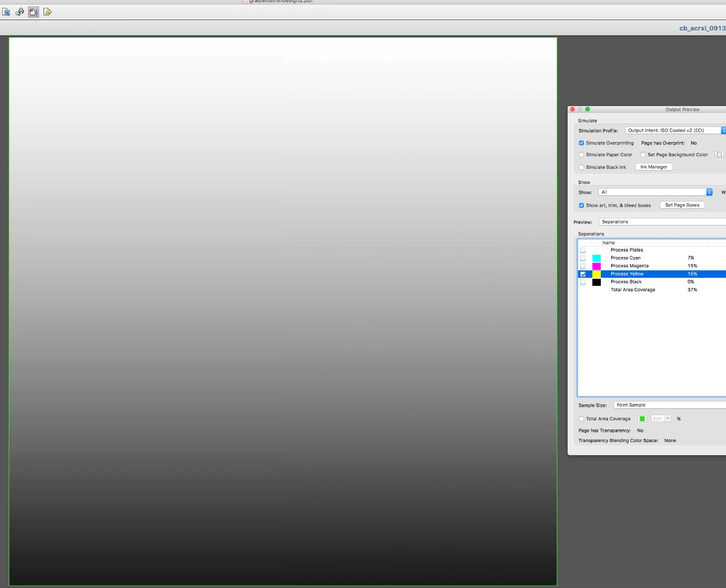Enable Simulate Paper Color checkbox
Viewport: 726px width, 588px height.
point(581,155)
